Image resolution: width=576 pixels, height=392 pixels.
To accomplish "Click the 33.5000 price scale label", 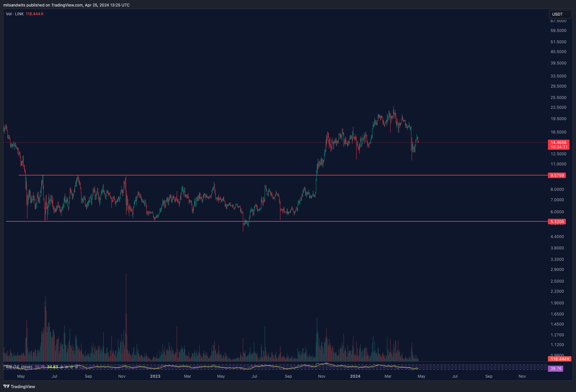I will pyautogui.click(x=558, y=76).
